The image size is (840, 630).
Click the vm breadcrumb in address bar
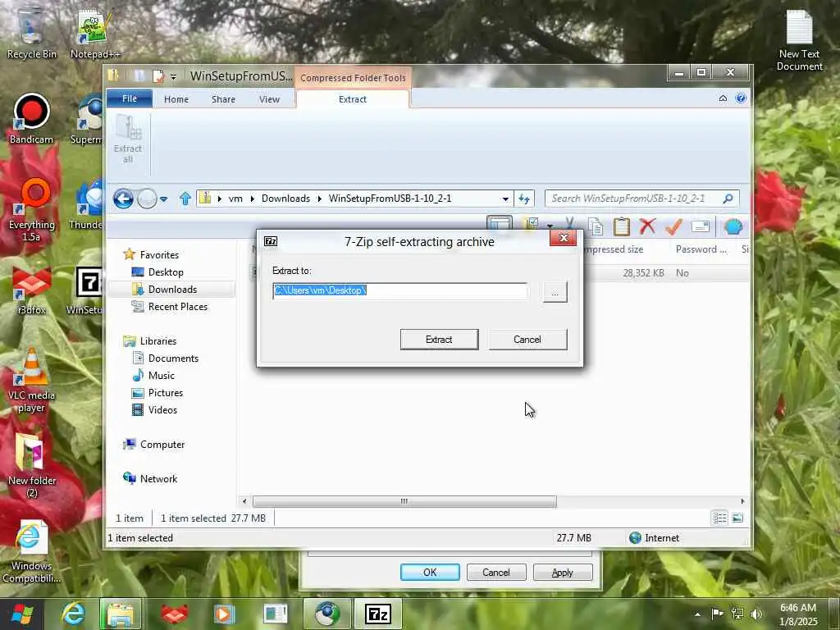[235, 199]
